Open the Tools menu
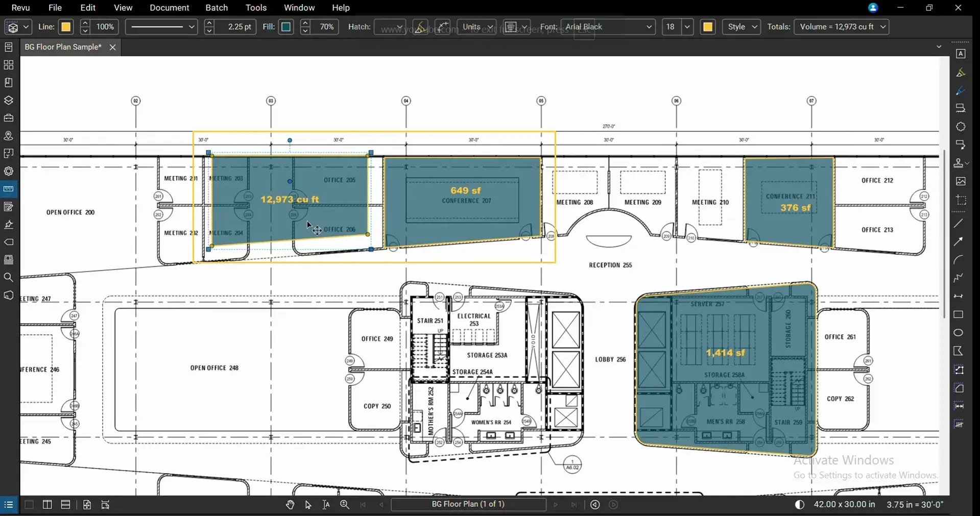This screenshot has width=980, height=516. tap(256, 8)
